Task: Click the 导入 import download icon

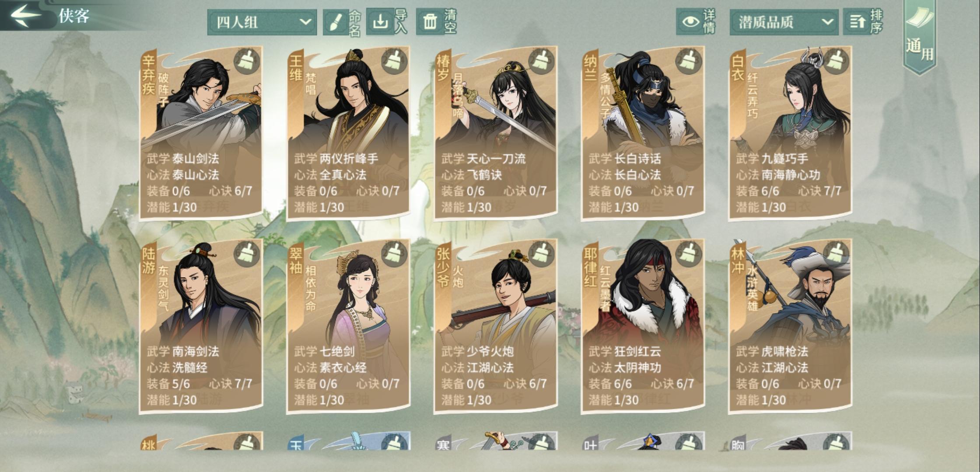Action: click(x=380, y=21)
